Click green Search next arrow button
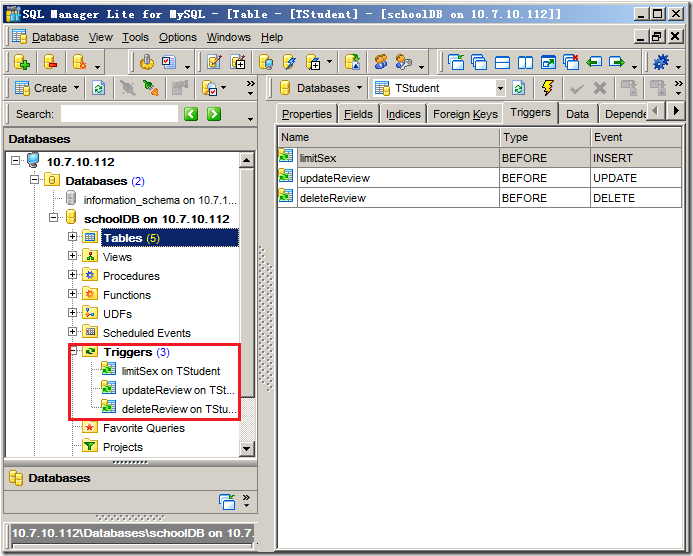The height and width of the screenshot is (556, 693). pyautogui.click(x=214, y=114)
